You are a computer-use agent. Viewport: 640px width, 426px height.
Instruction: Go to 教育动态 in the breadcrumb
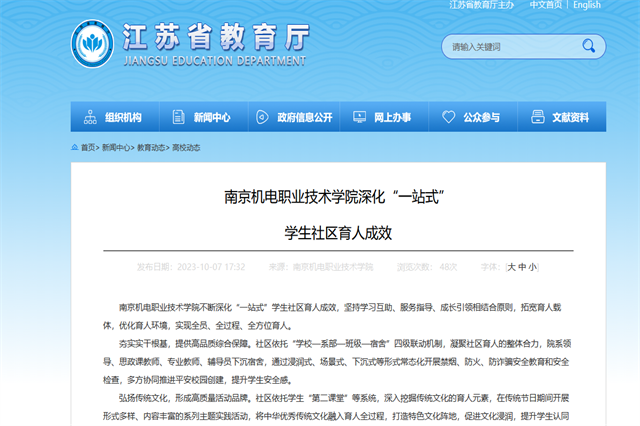coord(152,147)
